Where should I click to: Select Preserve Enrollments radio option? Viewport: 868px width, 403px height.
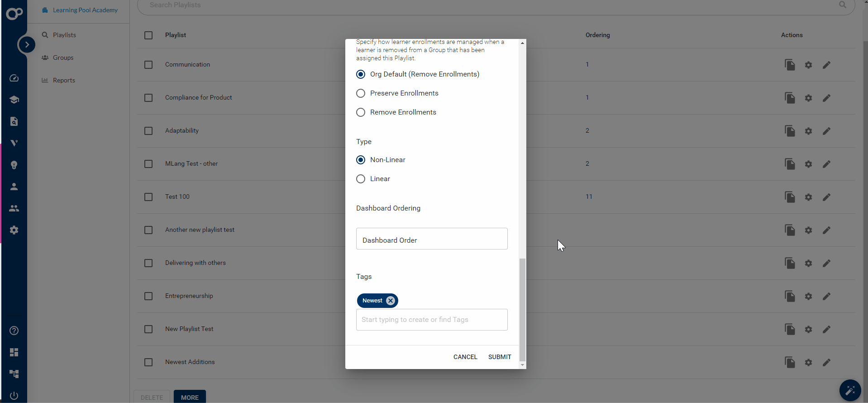pos(361,93)
